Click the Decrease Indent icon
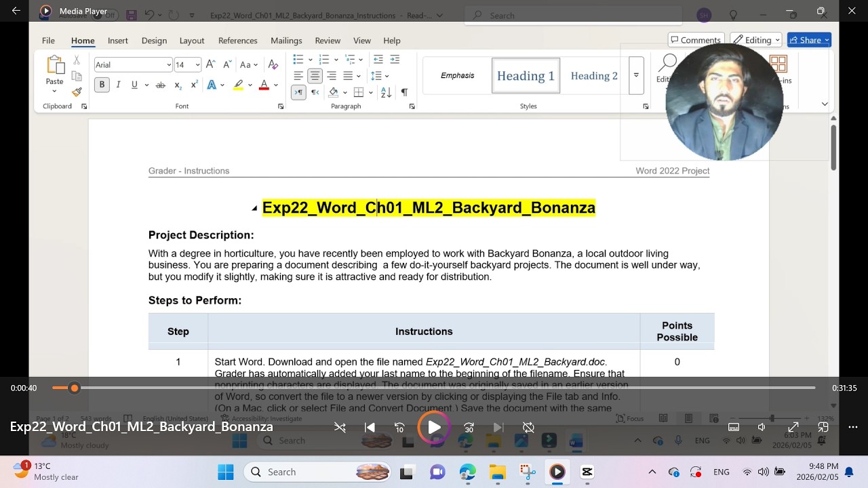 378,59
